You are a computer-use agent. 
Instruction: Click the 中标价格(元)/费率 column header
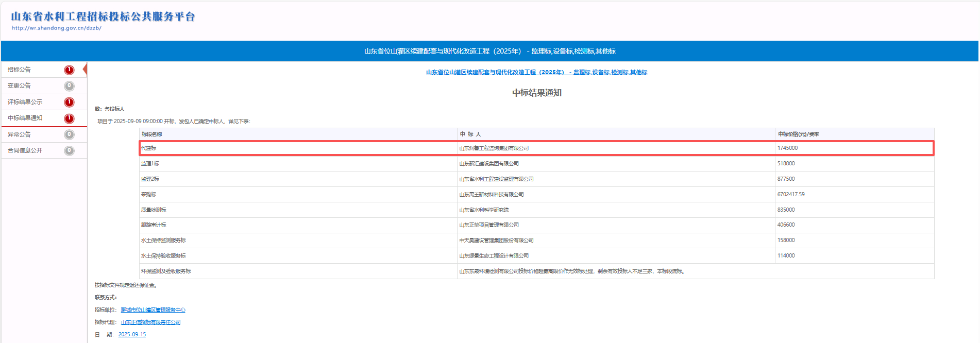(798, 134)
